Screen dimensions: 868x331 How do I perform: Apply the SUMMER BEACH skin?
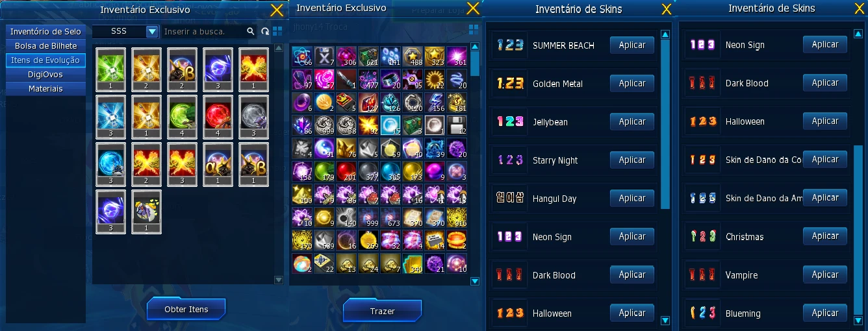click(x=632, y=45)
